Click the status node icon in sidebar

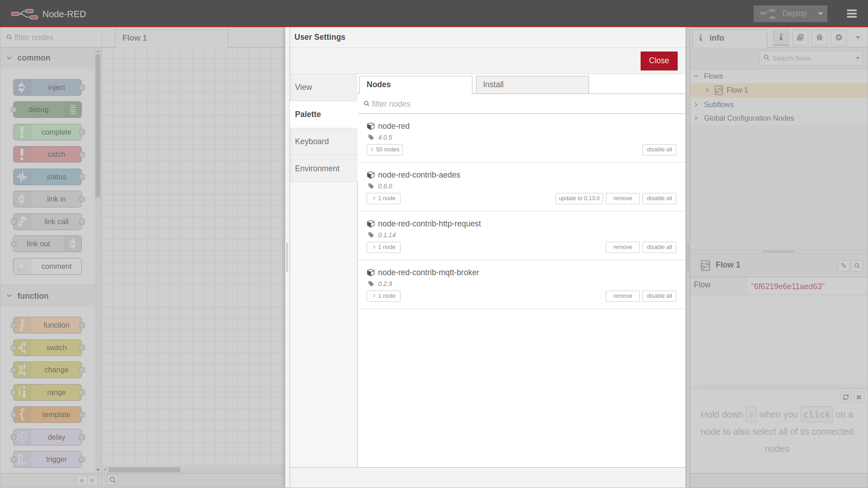tap(21, 177)
